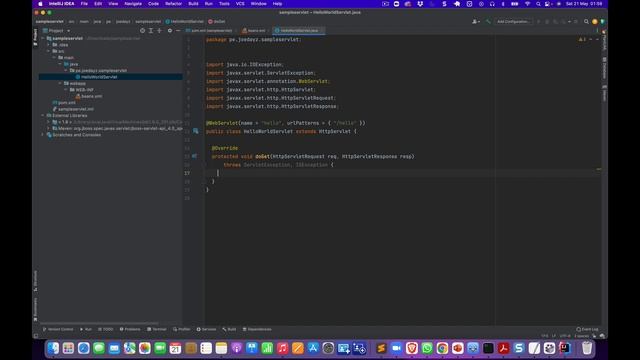This screenshot has height=360, width=640.
Task: Open the Refactor menu
Action: click(173, 4)
